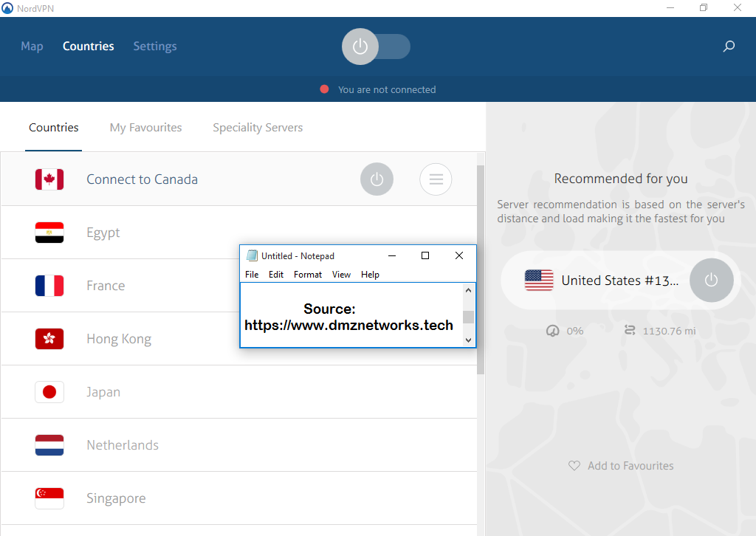This screenshot has height=536, width=756.
Task: Click the red not-connected status dot
Action: pyautogui.click(x=325, y=89)
